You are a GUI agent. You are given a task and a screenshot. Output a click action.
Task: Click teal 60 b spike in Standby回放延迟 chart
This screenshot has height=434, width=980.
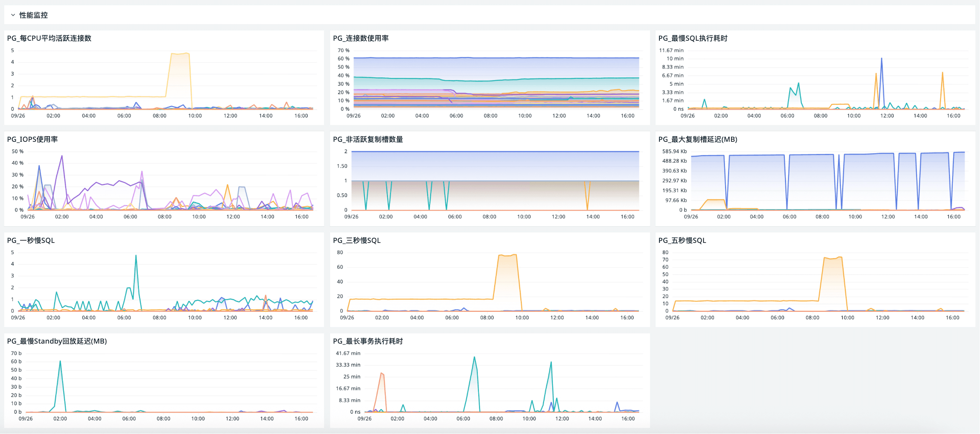pos(60,361)
